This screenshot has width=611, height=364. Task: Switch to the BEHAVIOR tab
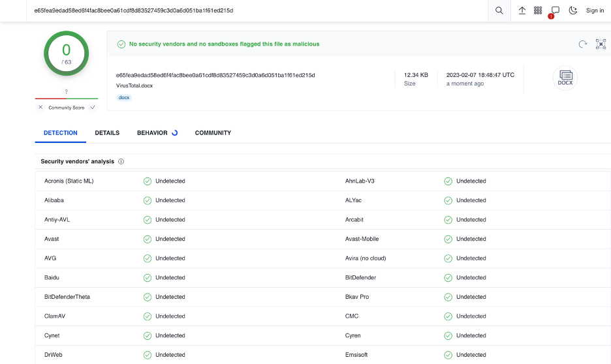coord(152,133)
